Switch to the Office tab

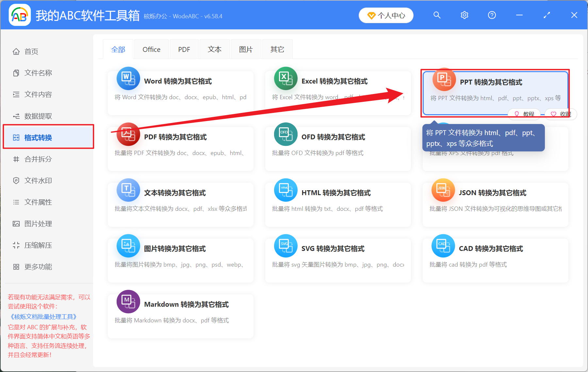(x=151, y=49)
